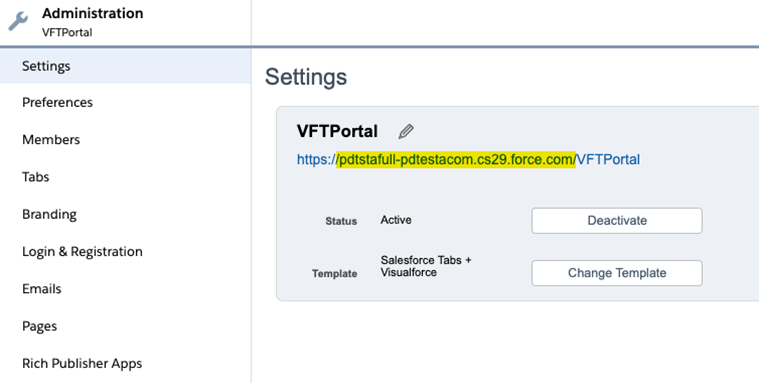Go to Preferences in the sidebar
This screenshot has width=759, height=383.
[x=125, y=103]
